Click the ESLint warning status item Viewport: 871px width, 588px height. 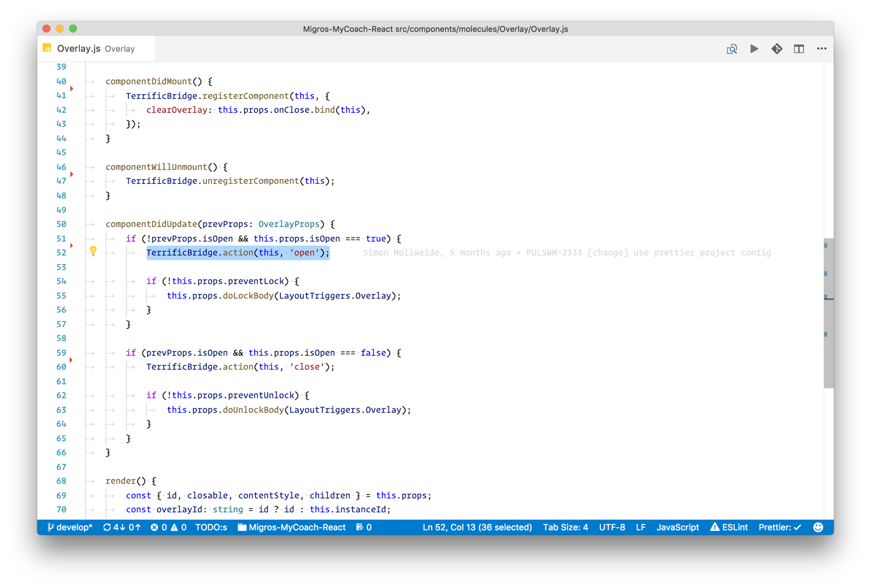pyautogui.click(x=729, y=527)
